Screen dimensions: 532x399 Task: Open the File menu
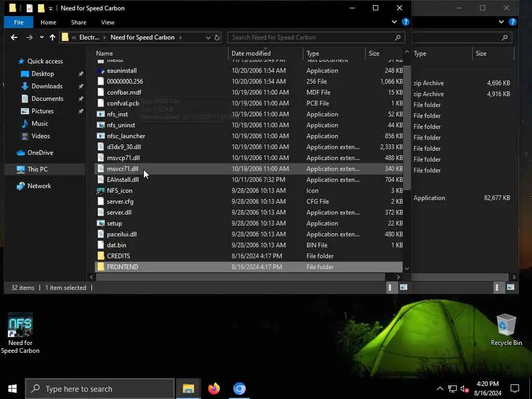[x=19, y=22]
